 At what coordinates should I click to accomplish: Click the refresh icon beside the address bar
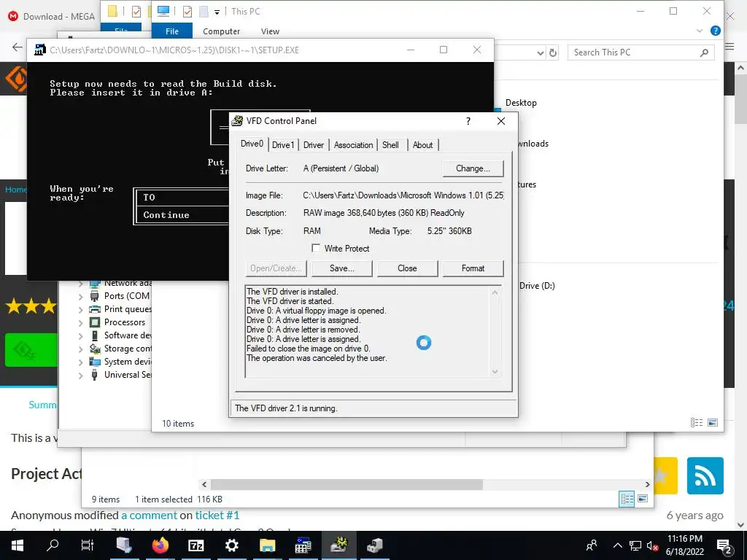553,52
